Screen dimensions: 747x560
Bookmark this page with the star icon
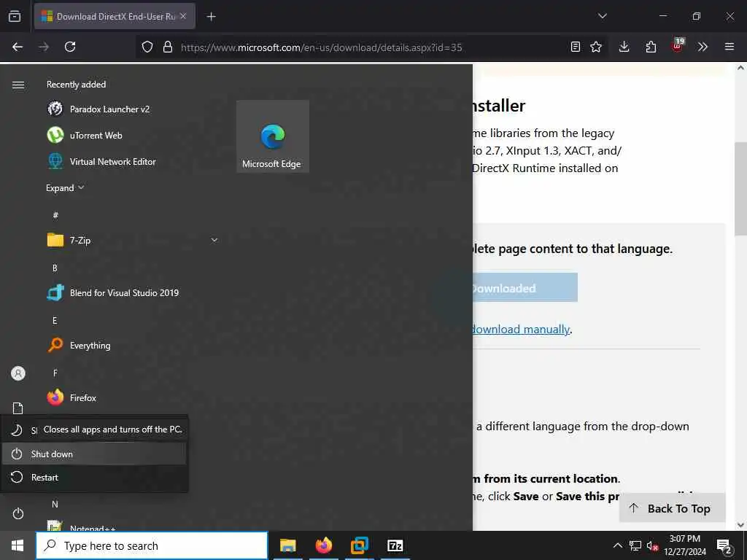click(x=596, y=47)
